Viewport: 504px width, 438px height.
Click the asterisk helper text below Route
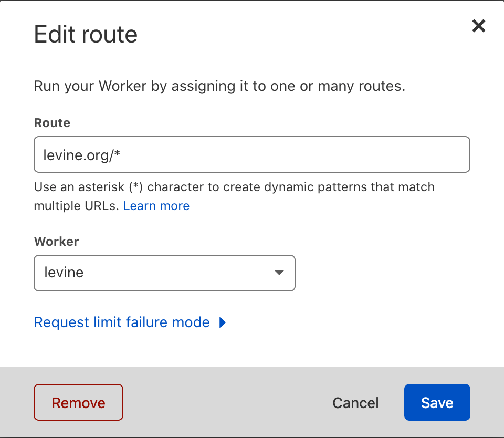pos(234,187)
